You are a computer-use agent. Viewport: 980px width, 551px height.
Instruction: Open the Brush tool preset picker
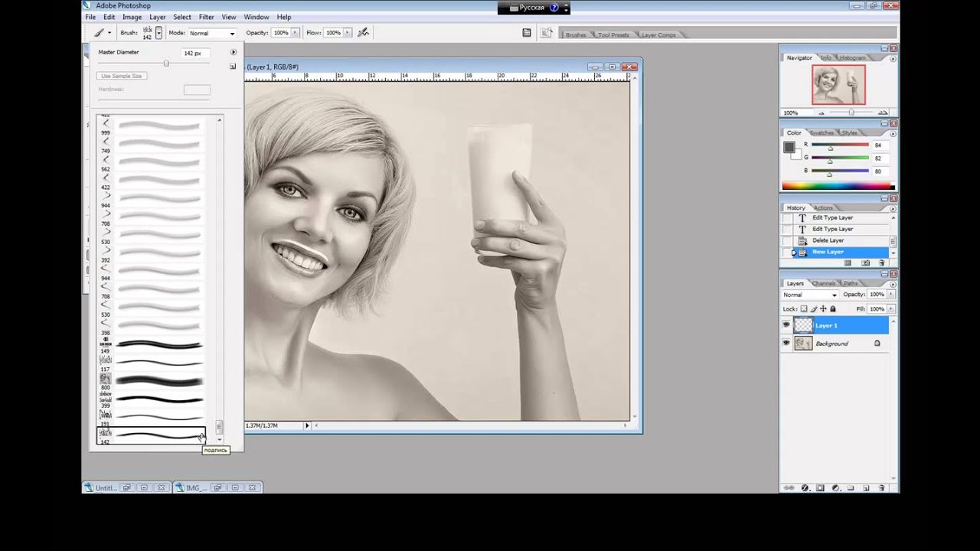coord(102,33)
